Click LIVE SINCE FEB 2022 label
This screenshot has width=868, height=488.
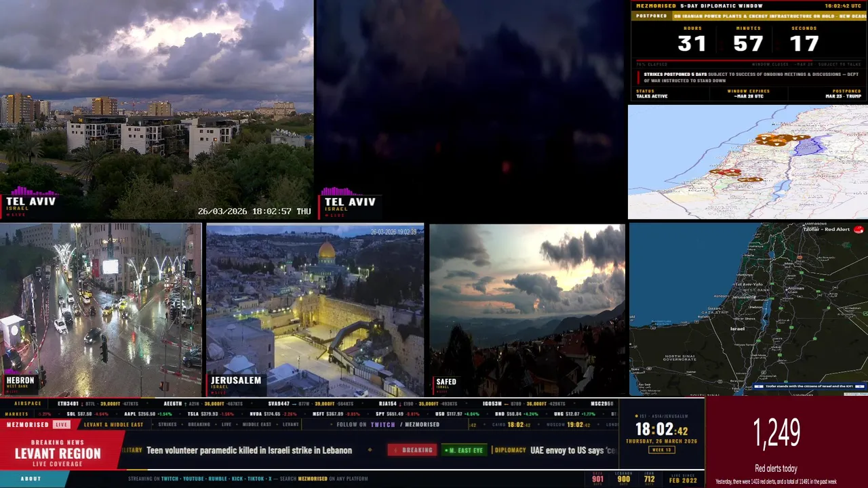click(684, 478)
